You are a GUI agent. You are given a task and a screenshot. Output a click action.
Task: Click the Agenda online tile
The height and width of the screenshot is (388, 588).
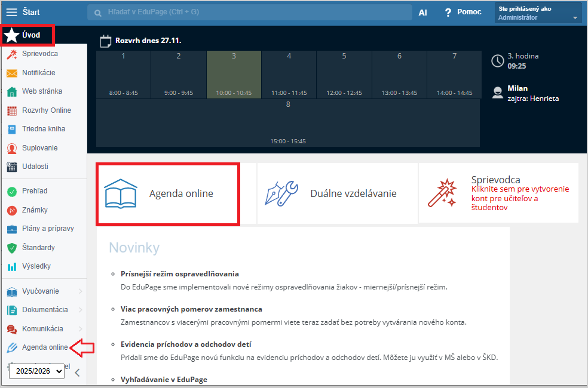click(x=168, y=194)
